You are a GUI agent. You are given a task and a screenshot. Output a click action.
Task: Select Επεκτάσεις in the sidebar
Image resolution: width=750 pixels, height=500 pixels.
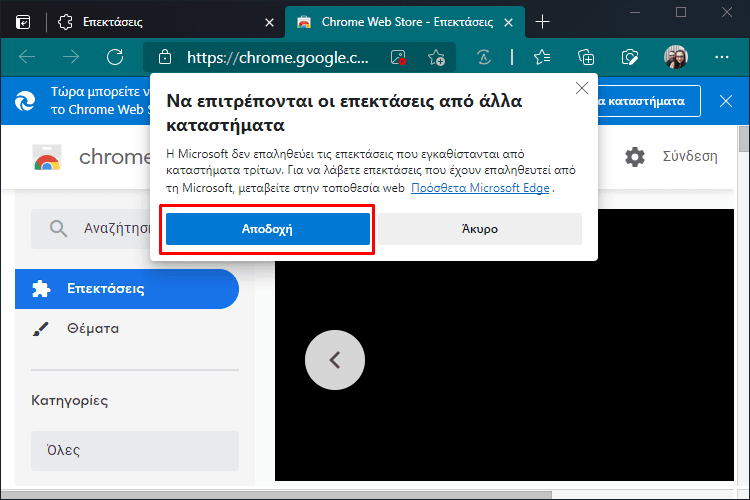point(127,289)
